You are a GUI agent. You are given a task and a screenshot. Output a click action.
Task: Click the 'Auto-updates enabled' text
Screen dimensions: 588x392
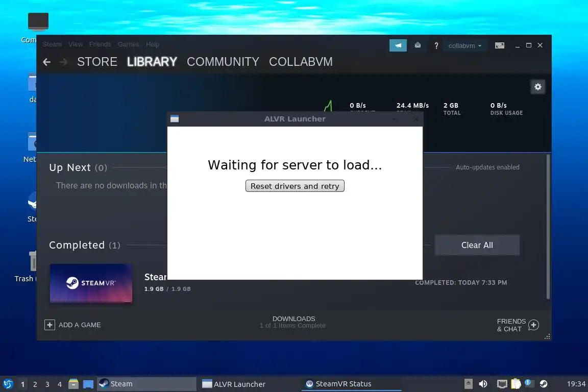(487, 167)
